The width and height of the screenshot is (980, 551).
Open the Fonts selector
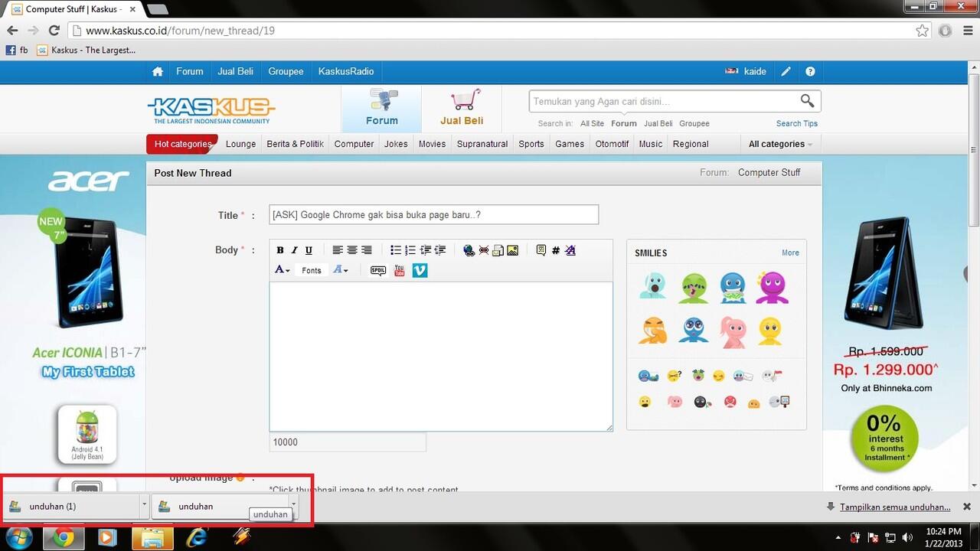click(x=312, y=270)
